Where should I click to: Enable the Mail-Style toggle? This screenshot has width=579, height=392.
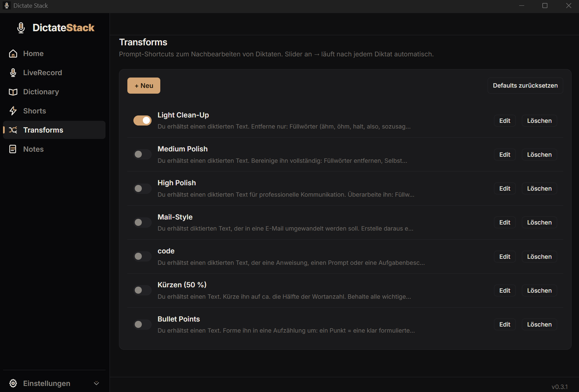tap(142, 222)
